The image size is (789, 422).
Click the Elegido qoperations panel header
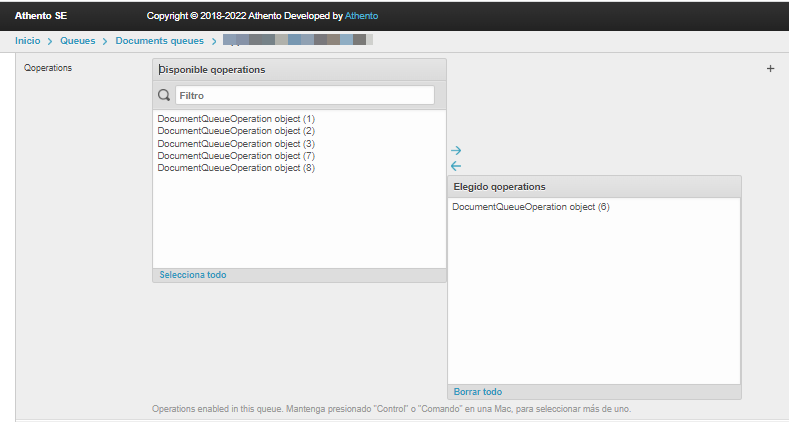click(x=593, y=187)
